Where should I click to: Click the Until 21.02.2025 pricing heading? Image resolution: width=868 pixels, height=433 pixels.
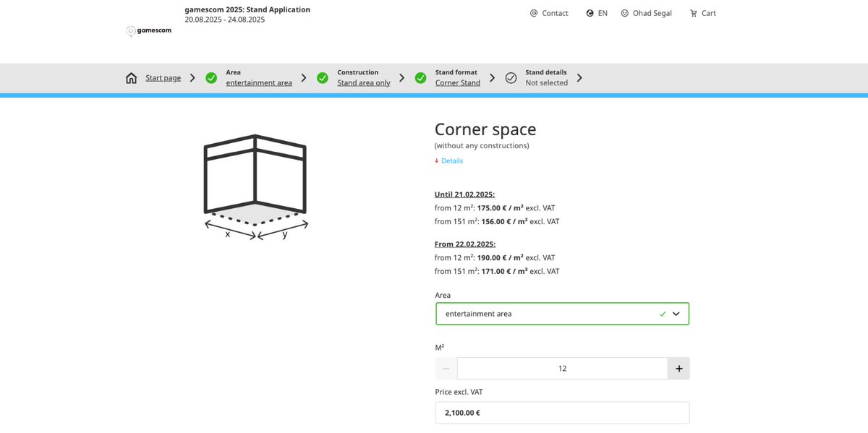click(x=464, y=194)
